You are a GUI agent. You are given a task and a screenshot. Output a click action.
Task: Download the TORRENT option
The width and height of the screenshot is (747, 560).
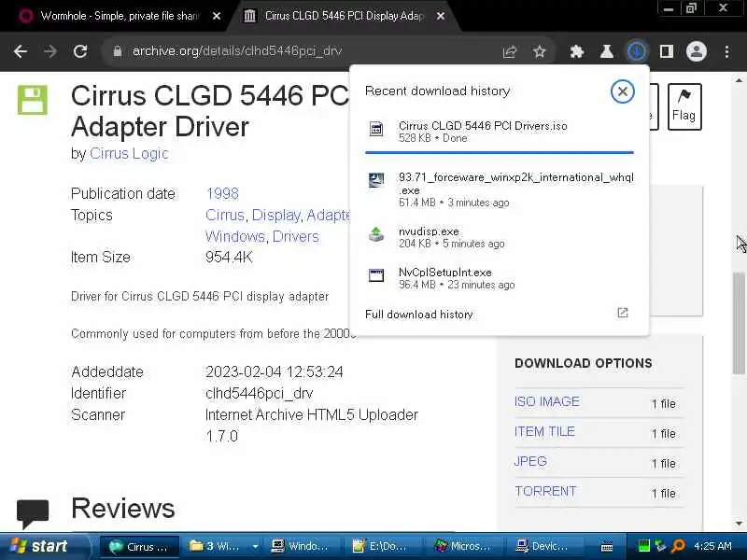click(x=545, y=492)
